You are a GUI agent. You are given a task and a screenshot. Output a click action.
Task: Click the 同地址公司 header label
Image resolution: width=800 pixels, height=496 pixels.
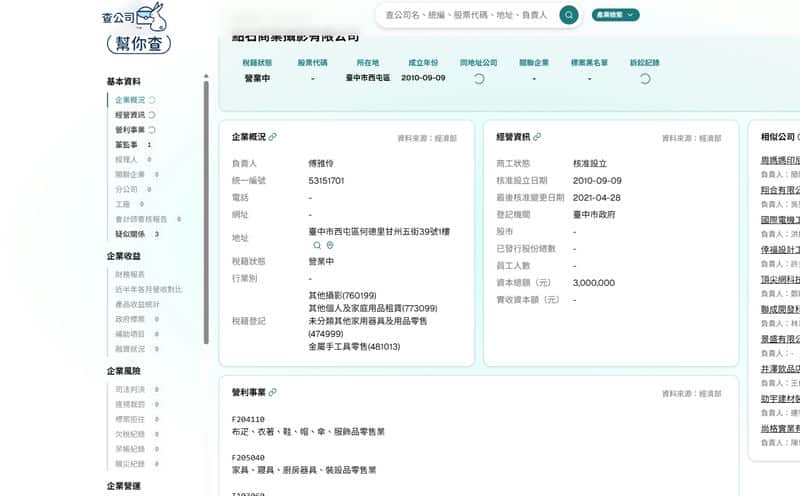click(479, 63)
